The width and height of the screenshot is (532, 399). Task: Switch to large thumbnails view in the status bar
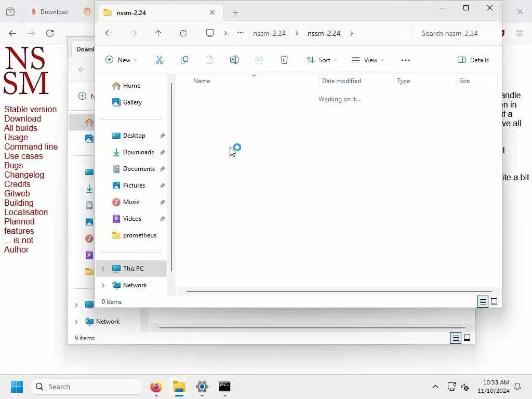click(494, 301)
